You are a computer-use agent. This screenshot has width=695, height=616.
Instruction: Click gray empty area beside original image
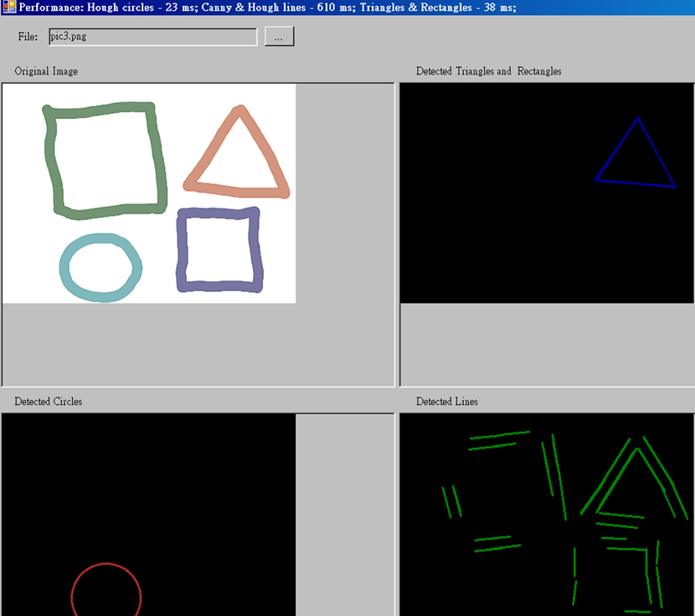pyautogui.click(x=343, y=192)
